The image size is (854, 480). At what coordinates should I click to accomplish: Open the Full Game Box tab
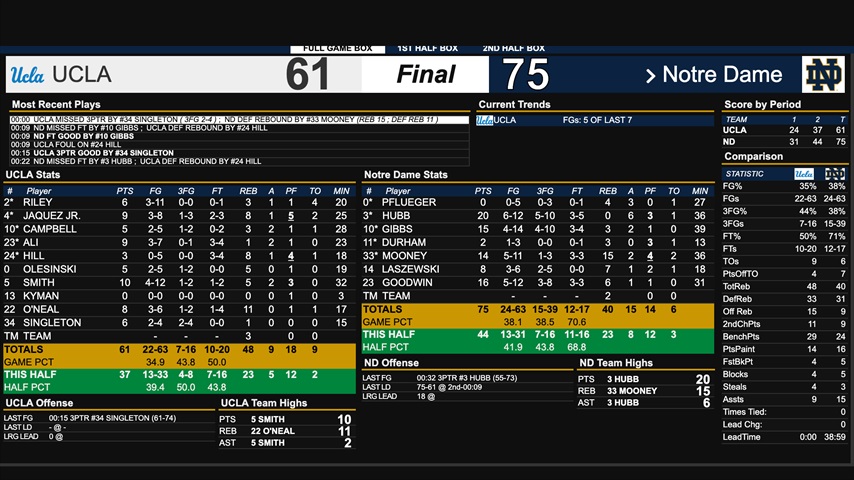(x=337, y=48)
